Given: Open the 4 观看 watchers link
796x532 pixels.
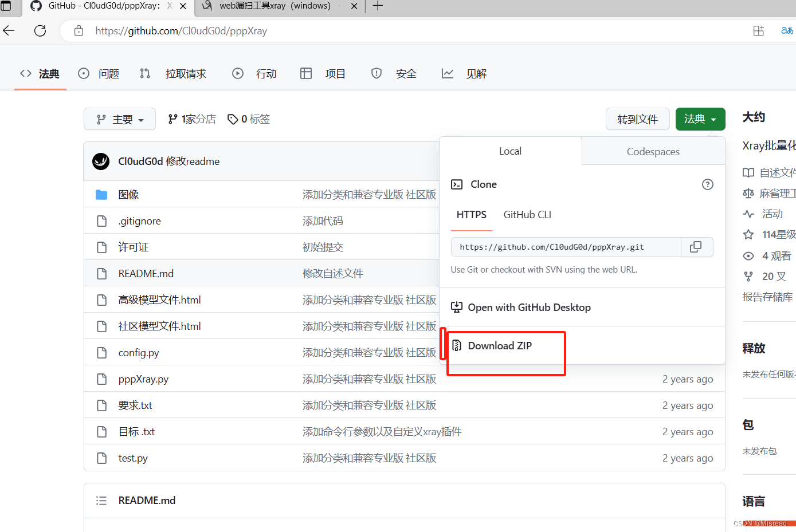Looking at the screenshot, I should point(777,256).
